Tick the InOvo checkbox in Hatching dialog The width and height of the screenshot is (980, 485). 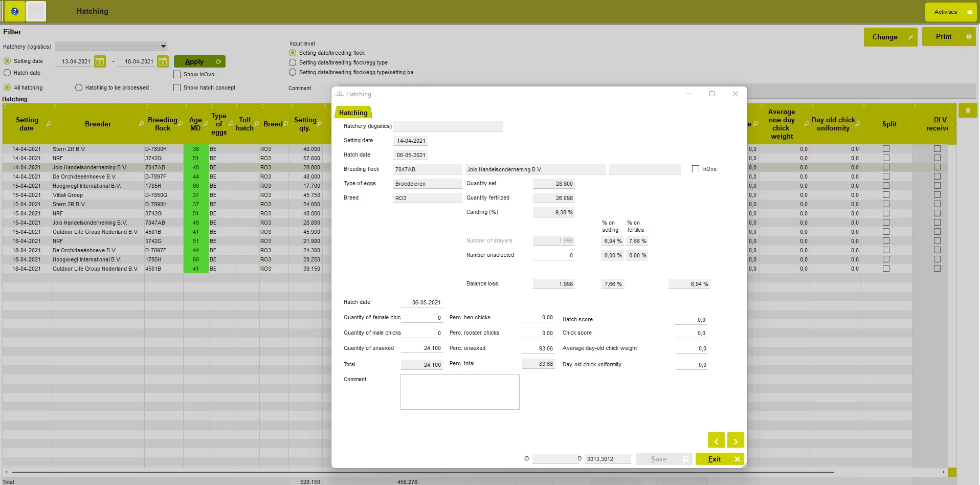pos(695,169)
